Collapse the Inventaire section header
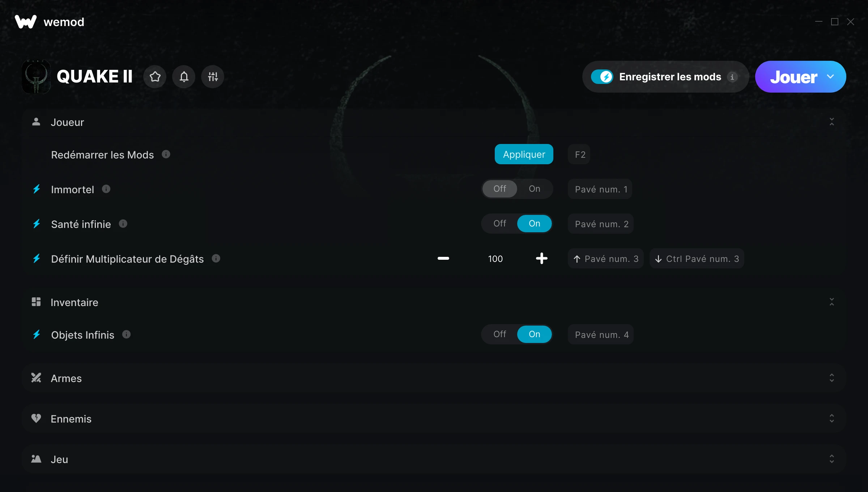 click(434, 302)
